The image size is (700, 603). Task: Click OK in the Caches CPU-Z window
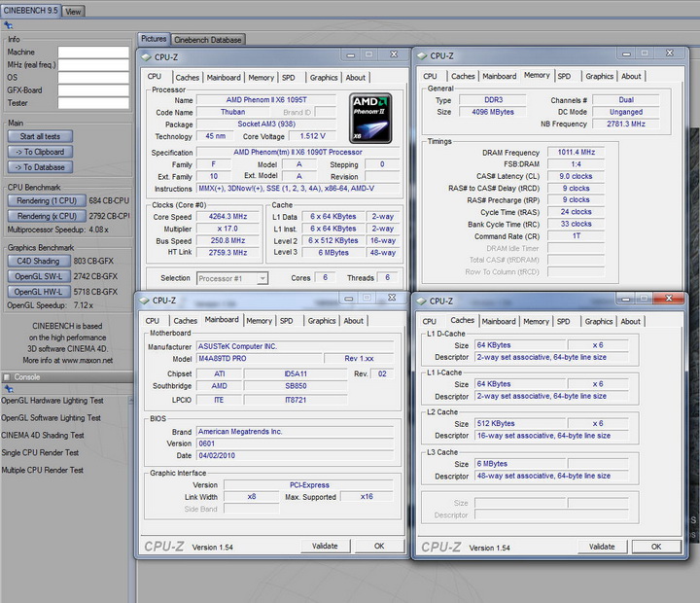[656, 547]
